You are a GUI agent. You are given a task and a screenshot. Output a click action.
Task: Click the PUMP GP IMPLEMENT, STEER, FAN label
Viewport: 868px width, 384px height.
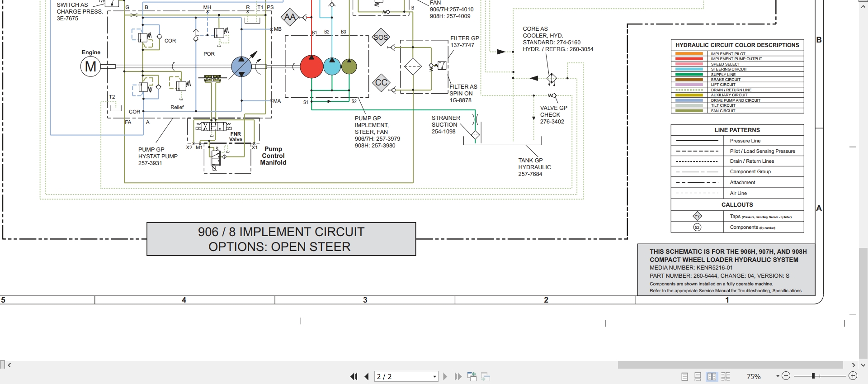377,132
